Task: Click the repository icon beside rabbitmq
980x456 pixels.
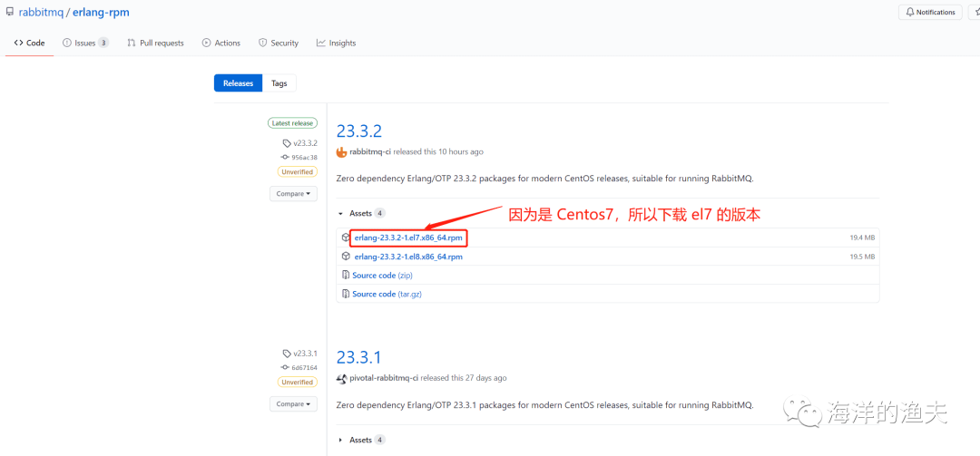Action: point(9,12)
